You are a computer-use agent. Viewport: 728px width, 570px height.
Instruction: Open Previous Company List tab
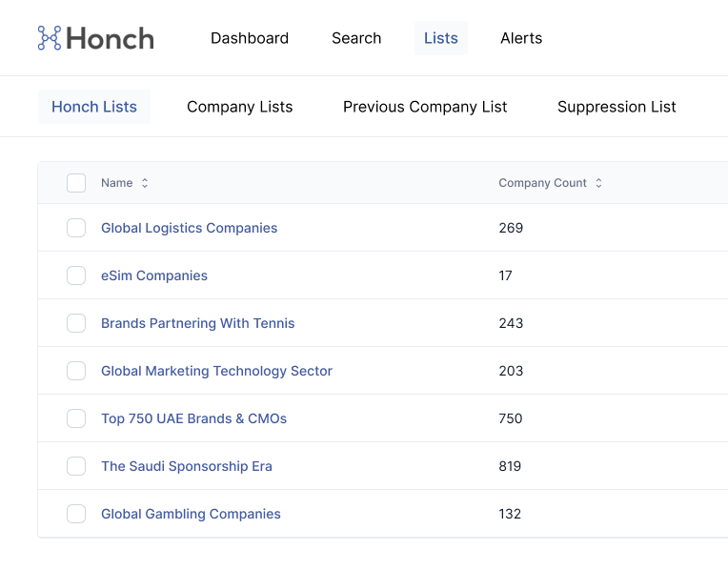click(x=425, y=107)
